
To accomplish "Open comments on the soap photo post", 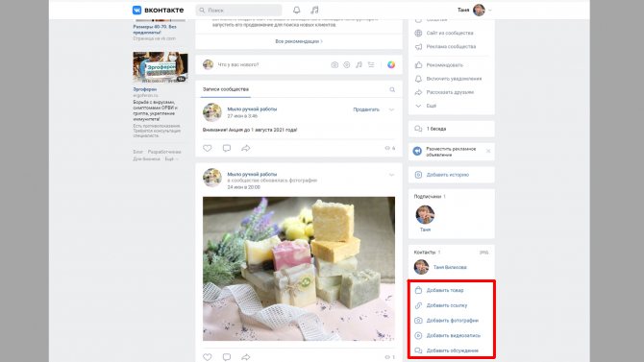I will [x=227, y=357].
